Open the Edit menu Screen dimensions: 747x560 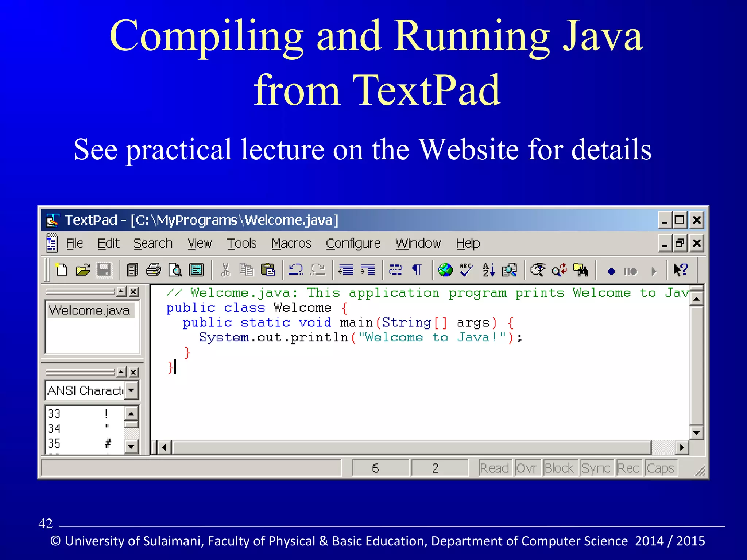[108, 243]
